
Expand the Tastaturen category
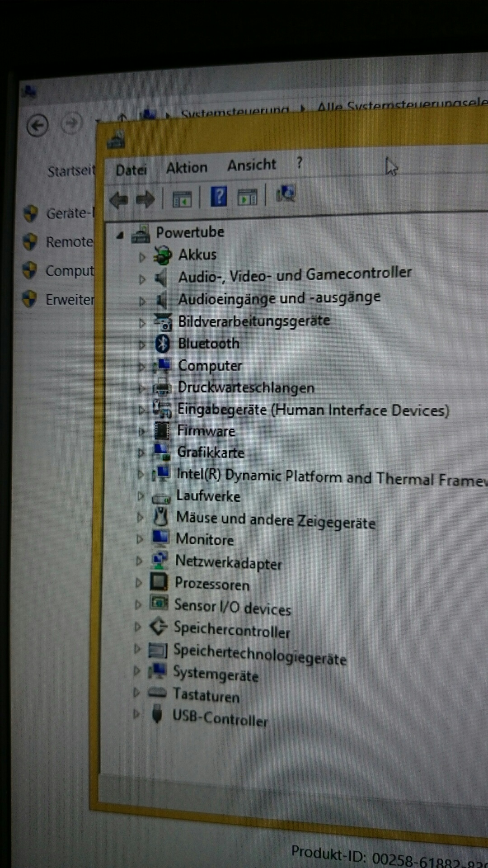coord(137,692)
